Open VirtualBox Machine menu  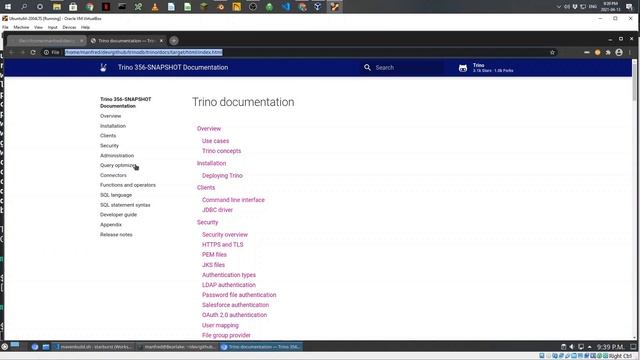click(21, 27)
